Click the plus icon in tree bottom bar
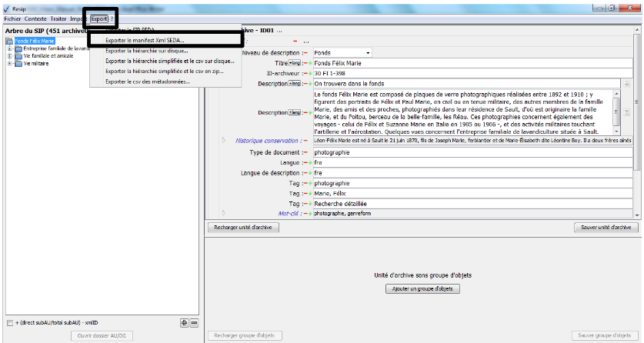The height and width of the screenshot is (343, 644). (x=184, y=322)
